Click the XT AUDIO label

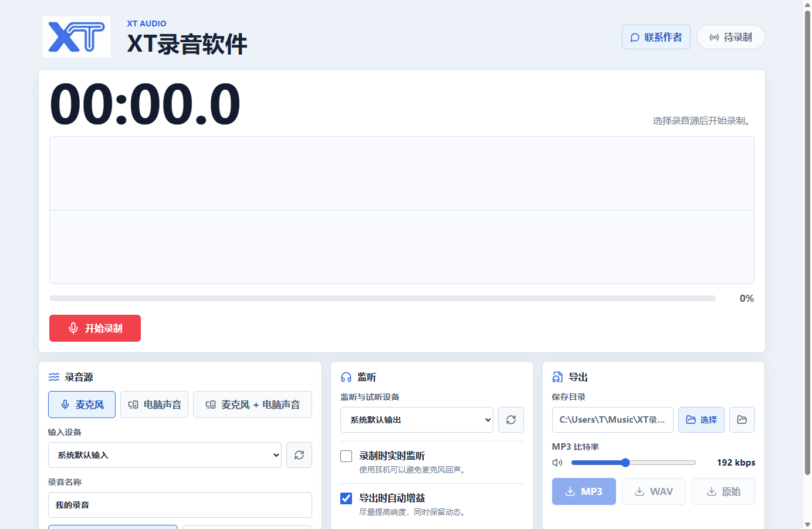[147, 23]
